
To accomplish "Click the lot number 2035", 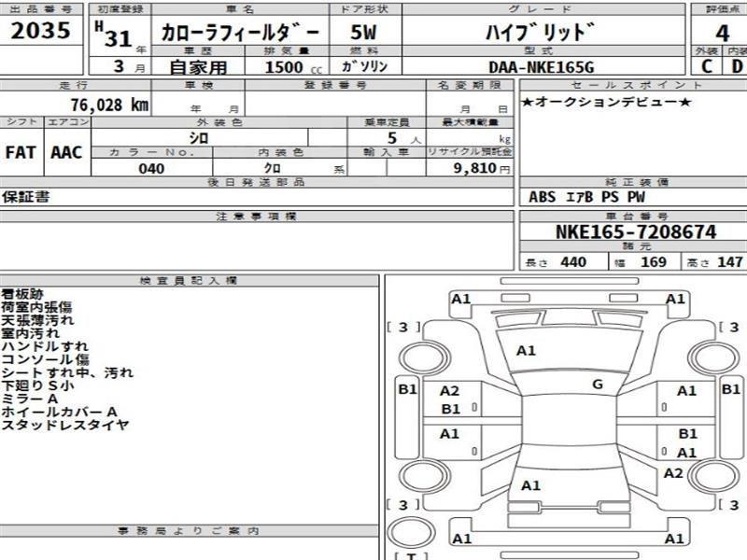I will [x=41, y=31].
